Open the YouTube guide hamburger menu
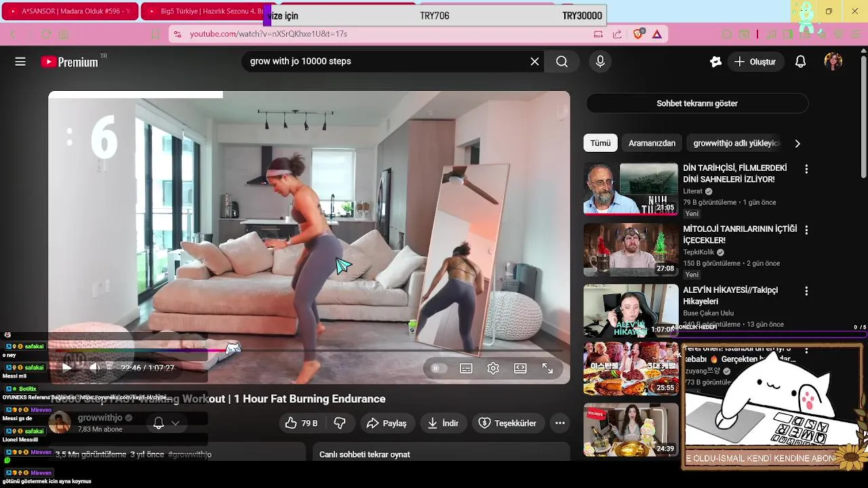Viewport: 868px width, 488px height. pyautogui.click(x=20, y=62)
